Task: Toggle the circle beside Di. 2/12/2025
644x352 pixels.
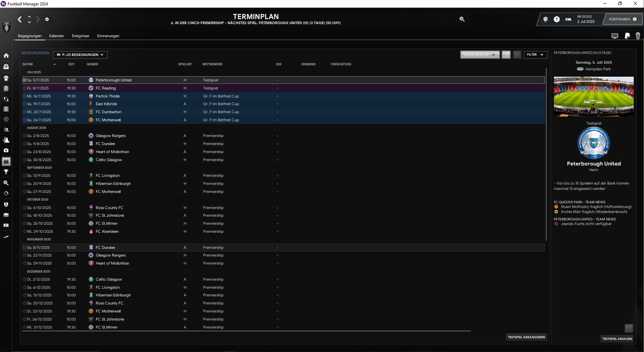Action: [x=25, y=280]
